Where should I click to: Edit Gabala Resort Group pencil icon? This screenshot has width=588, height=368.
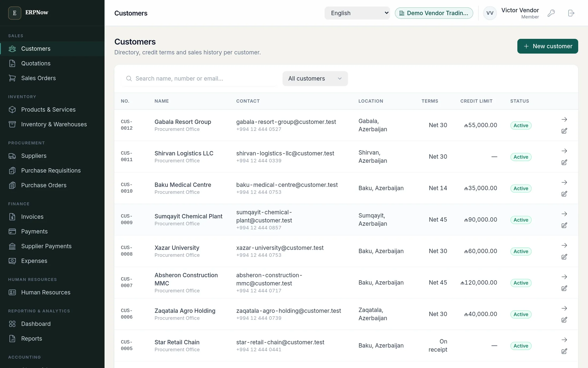(564, 131)
